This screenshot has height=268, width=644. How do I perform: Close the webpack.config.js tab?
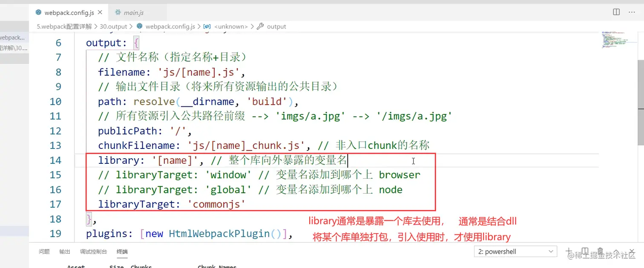pyautogui.click(x=101, y=13)
